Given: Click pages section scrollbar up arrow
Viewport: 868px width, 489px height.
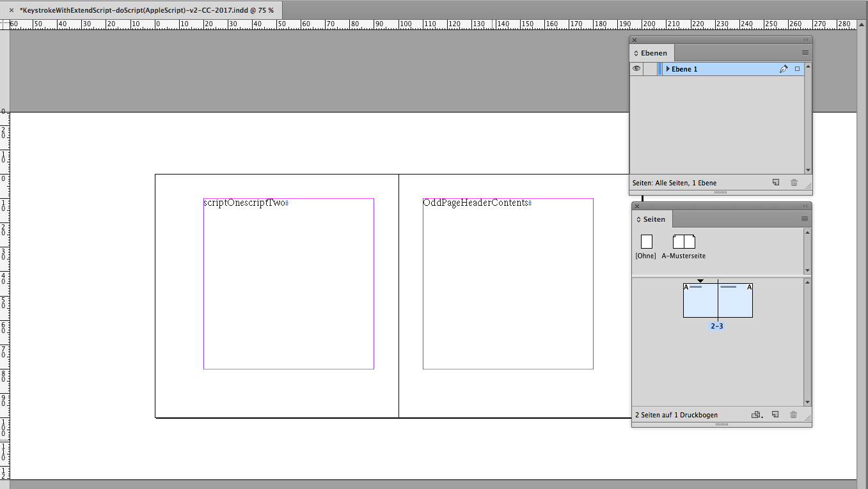Looking at the screenshot, I should point(807,282).
